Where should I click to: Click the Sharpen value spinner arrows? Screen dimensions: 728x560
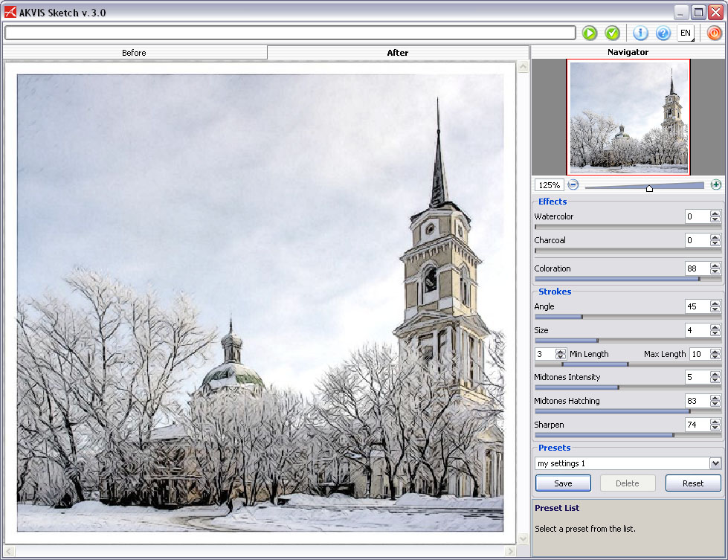pyautogui.click(x=715, y=425)
